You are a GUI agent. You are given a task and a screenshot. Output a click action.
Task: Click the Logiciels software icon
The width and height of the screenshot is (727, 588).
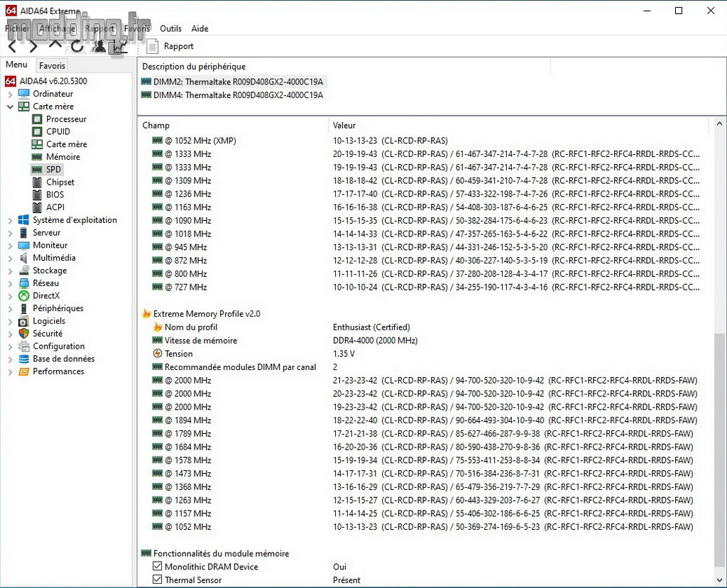(23, 321)
